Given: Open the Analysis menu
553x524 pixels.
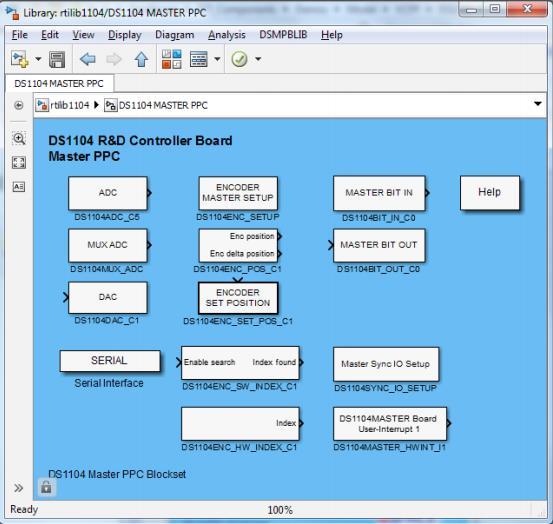Looking at the screenshot, I should pyautogui.click(x=226, y=35).
